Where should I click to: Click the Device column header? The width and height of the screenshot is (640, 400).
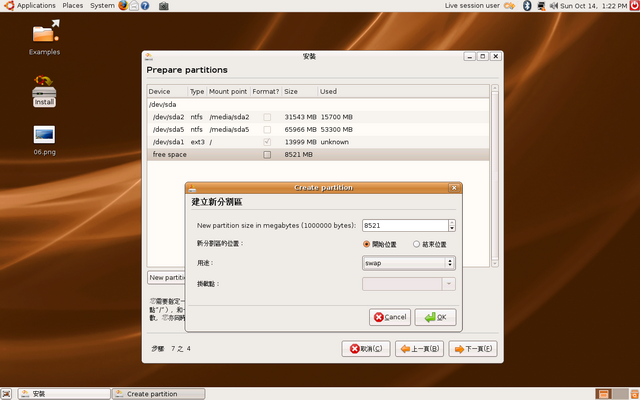[167, 91]
